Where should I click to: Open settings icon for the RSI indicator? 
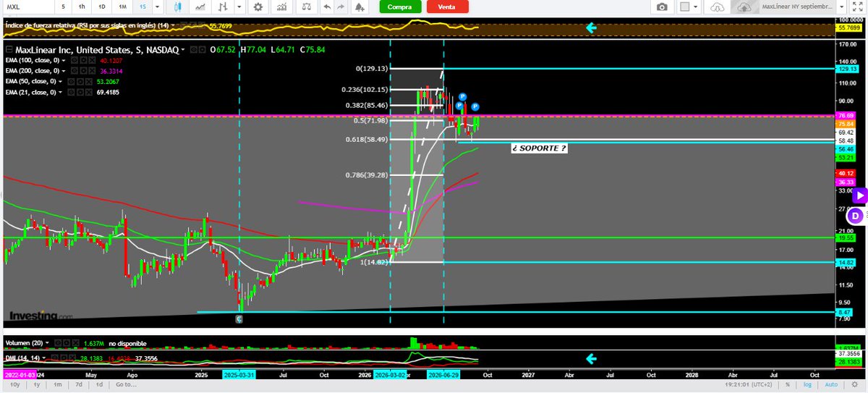point(192,25)
